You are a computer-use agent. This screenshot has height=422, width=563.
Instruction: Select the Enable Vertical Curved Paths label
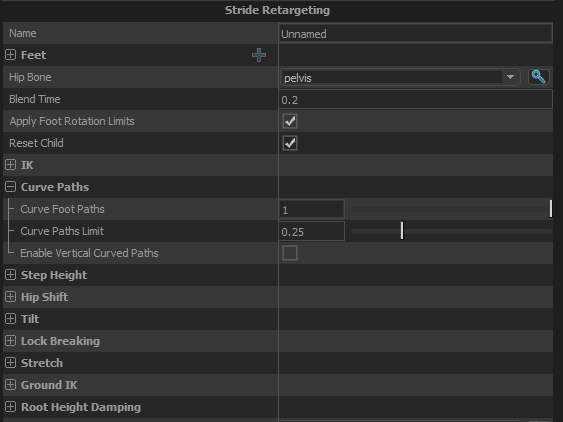[89, 253]
